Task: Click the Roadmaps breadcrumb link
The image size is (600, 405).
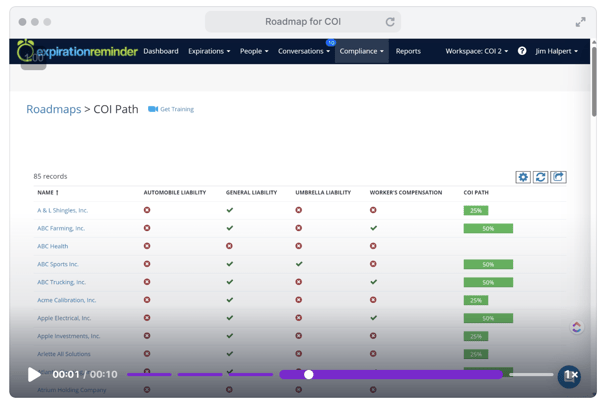Action: point(54,109)
